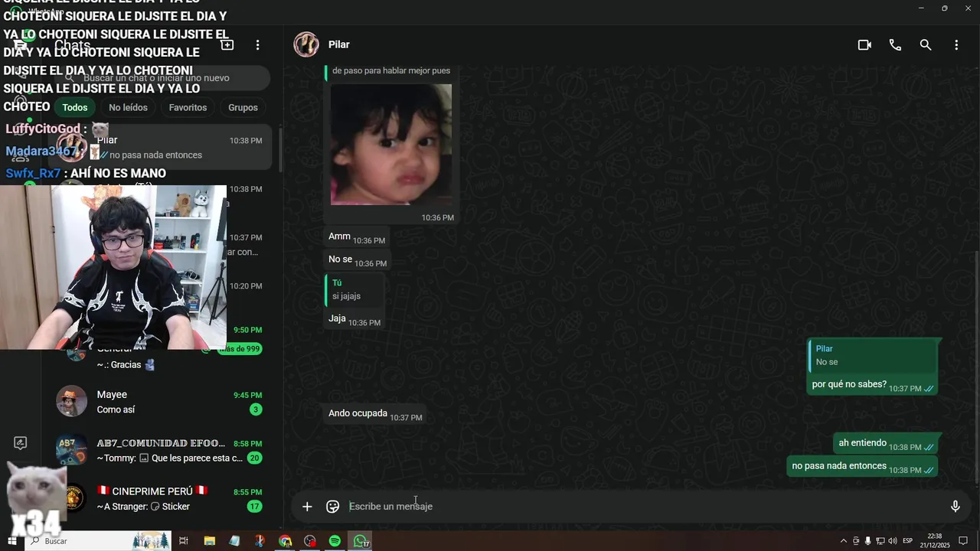Click the received 'No se' message bubble

click(x=358, y=260)
